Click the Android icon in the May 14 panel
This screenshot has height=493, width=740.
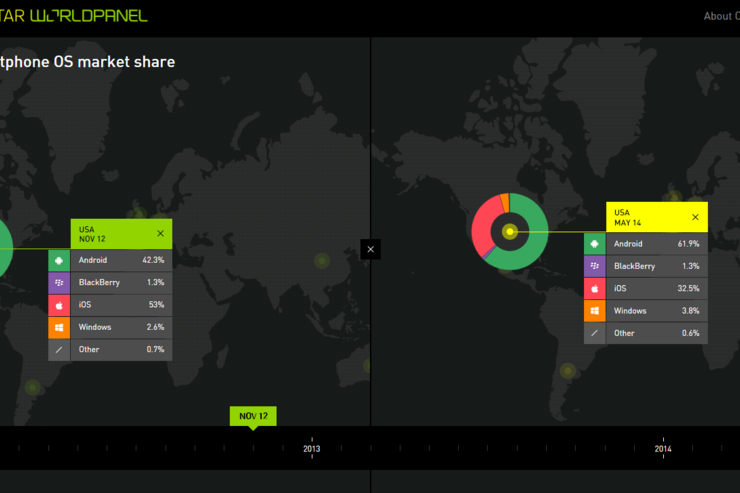[595, 244]
